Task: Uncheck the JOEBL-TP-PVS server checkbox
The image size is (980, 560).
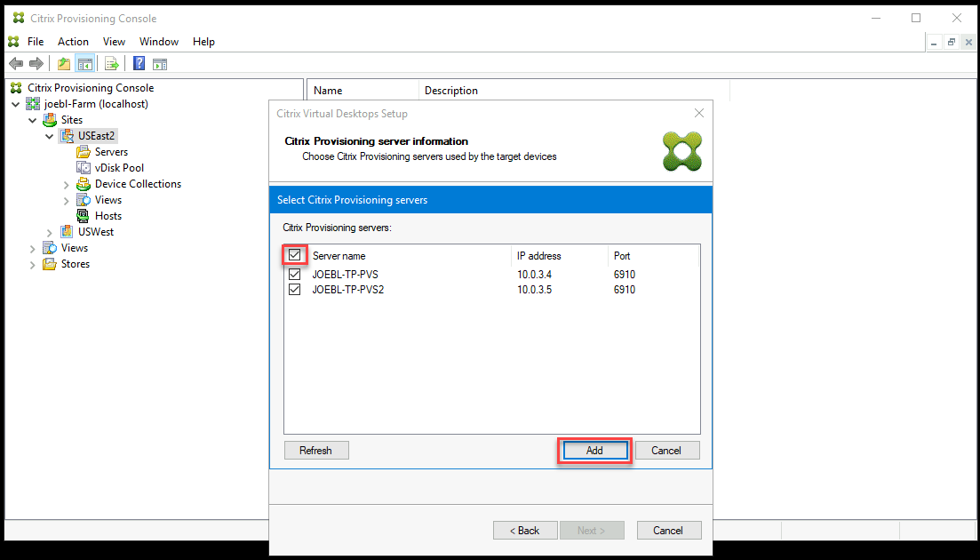Action: pos(294,274)
